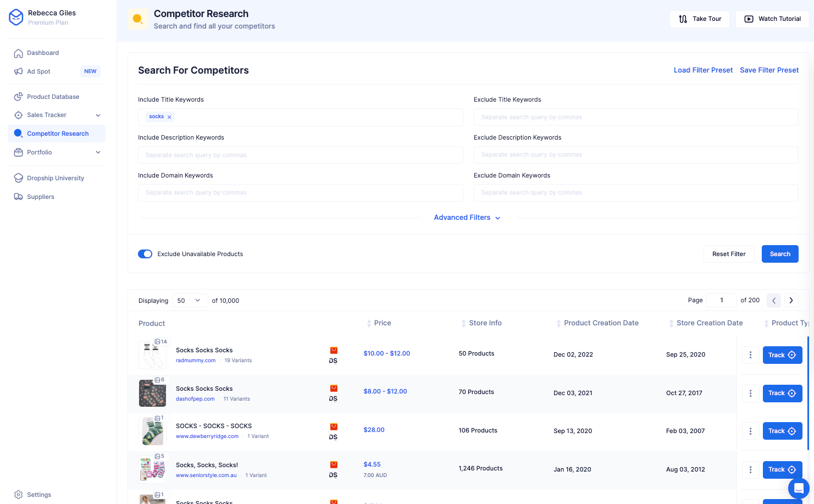Click the Competitor Research header icon
The image size is (814, 504).
[x=137, y=19]
